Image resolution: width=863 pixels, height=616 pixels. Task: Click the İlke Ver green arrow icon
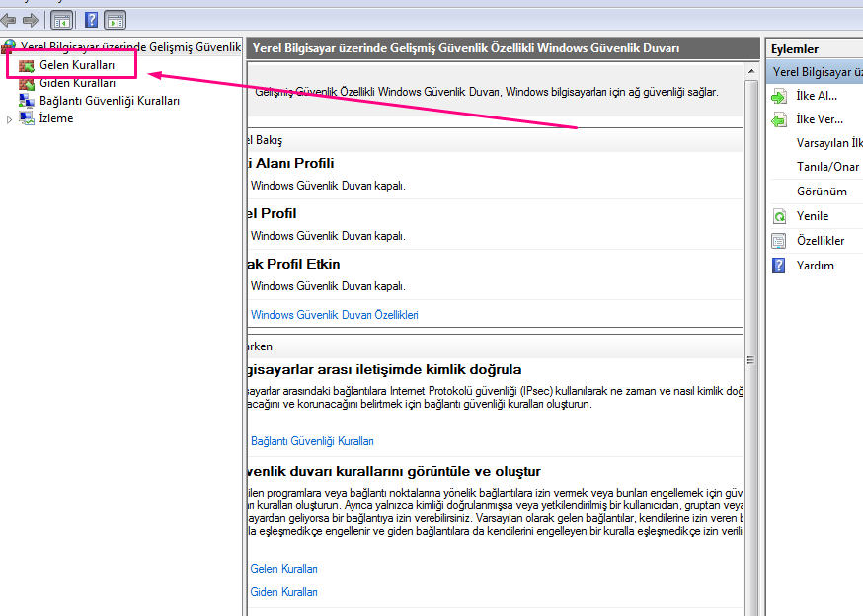tap(779, 120)
